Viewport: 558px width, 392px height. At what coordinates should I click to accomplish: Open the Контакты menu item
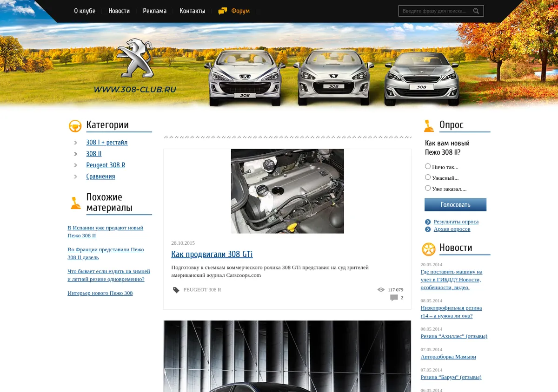(192, 11)
